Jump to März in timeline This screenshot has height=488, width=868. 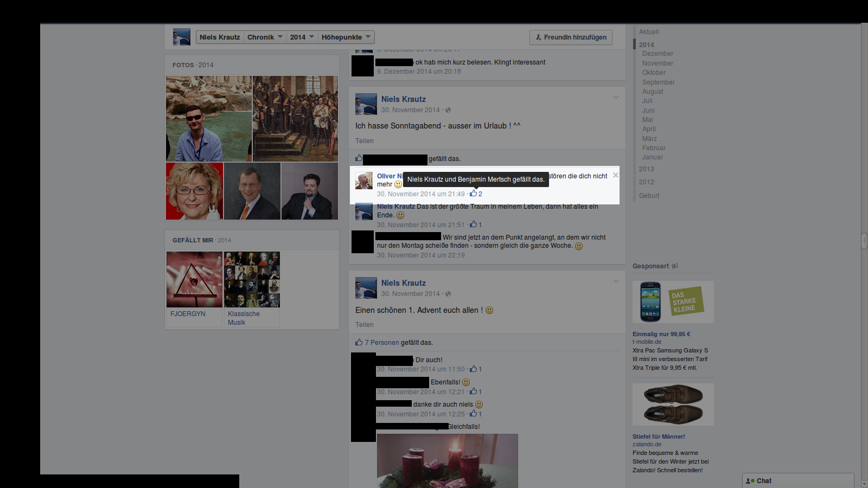(x=649, y=139)
